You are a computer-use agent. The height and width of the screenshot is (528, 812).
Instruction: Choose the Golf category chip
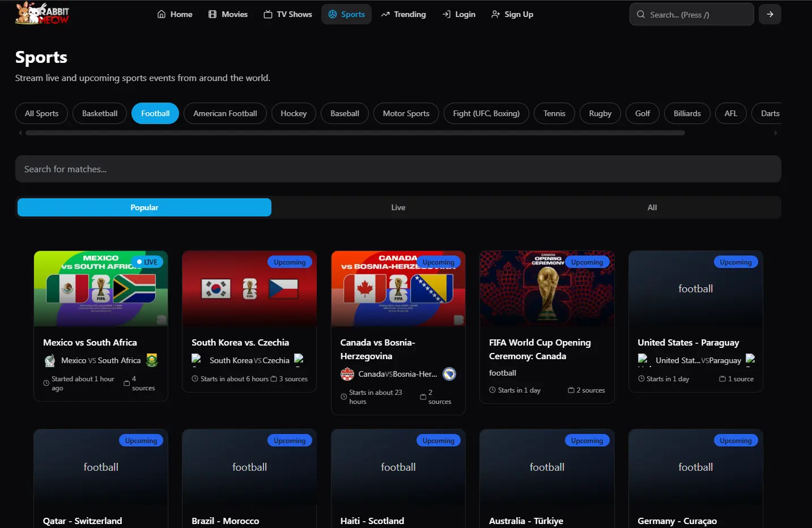click(643, 113)
